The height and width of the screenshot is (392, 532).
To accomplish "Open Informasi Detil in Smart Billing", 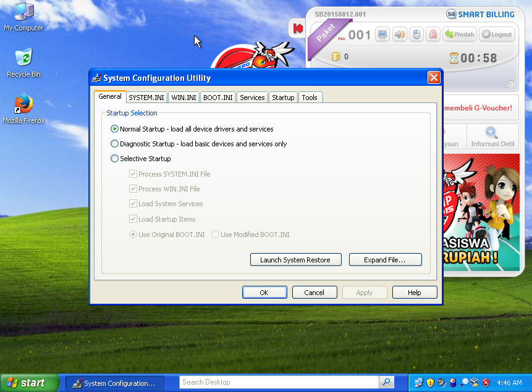I will pos(492,136).
